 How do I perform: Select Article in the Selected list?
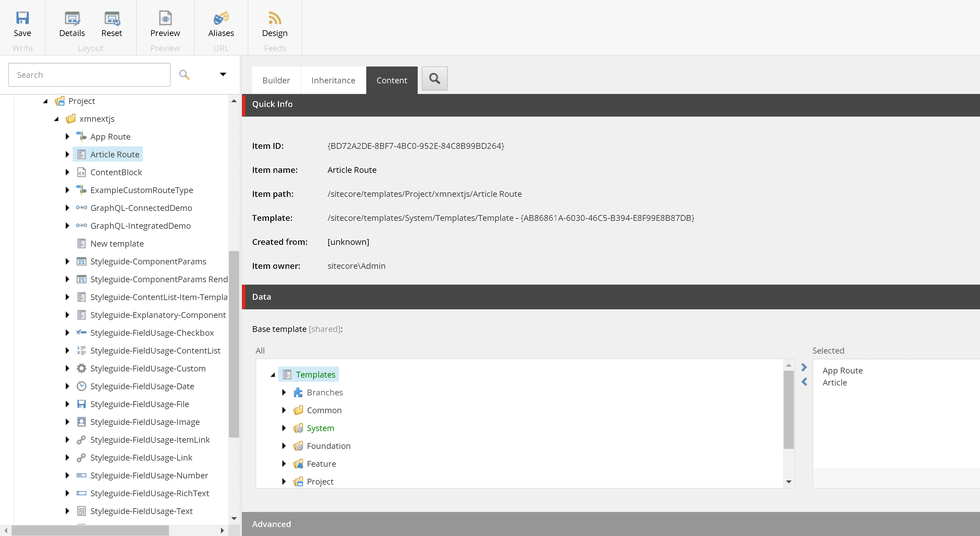[x=834, y=383]
